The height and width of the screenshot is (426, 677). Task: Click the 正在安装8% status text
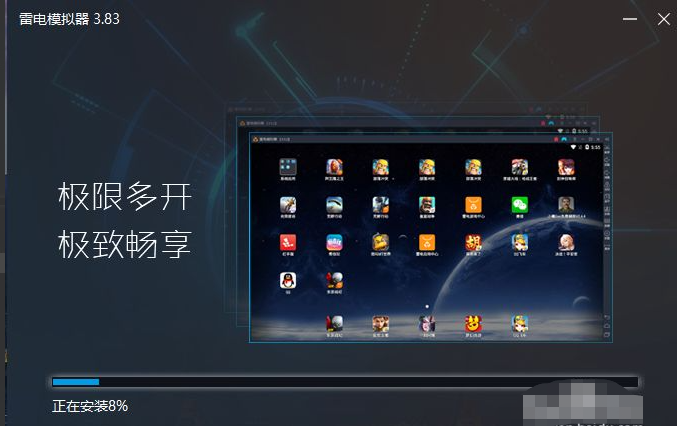90,406
